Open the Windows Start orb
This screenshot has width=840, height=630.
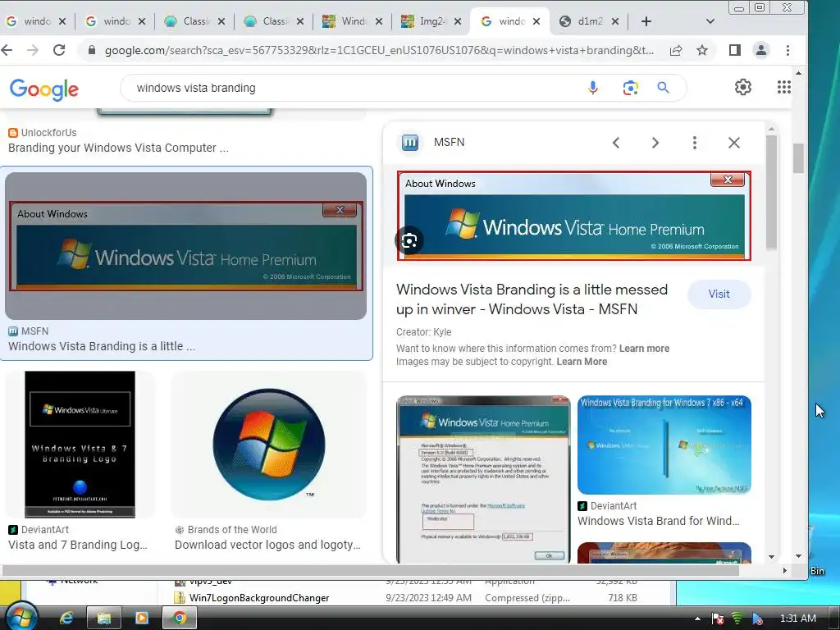tap(21, 617)
